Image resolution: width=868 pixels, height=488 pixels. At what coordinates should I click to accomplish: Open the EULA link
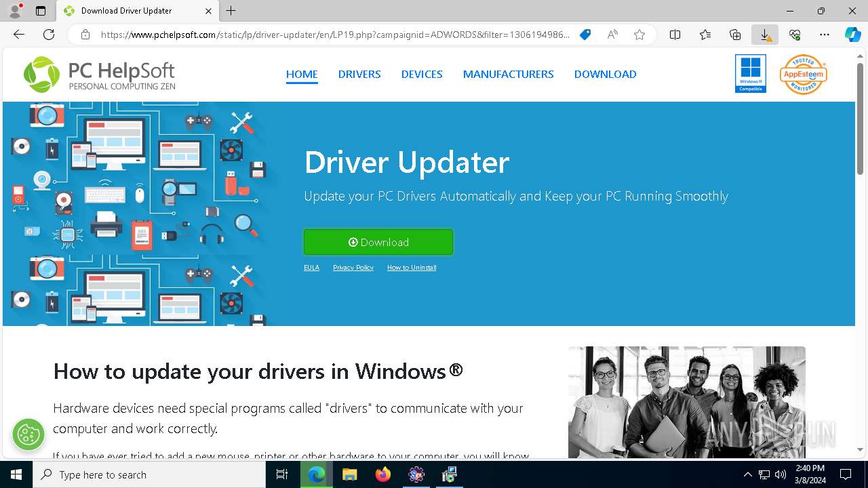(311, 268)
